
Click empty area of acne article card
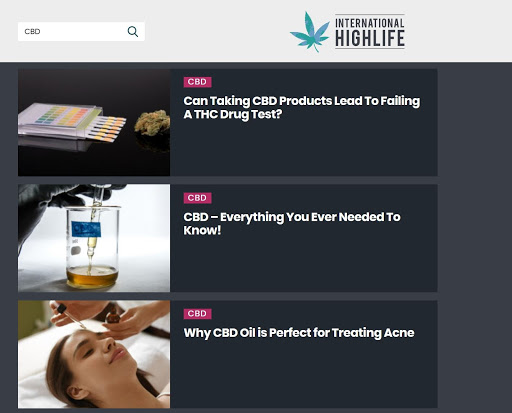(303, 375)
